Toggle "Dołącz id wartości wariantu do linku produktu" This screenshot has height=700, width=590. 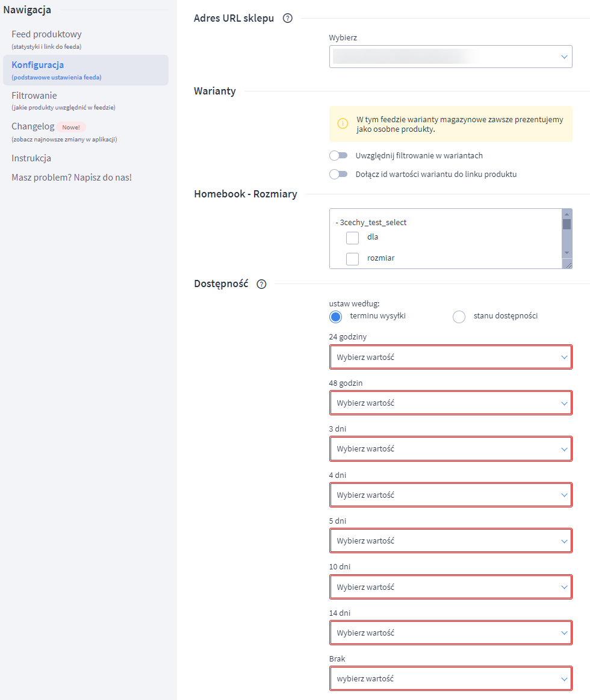point(338,175)
